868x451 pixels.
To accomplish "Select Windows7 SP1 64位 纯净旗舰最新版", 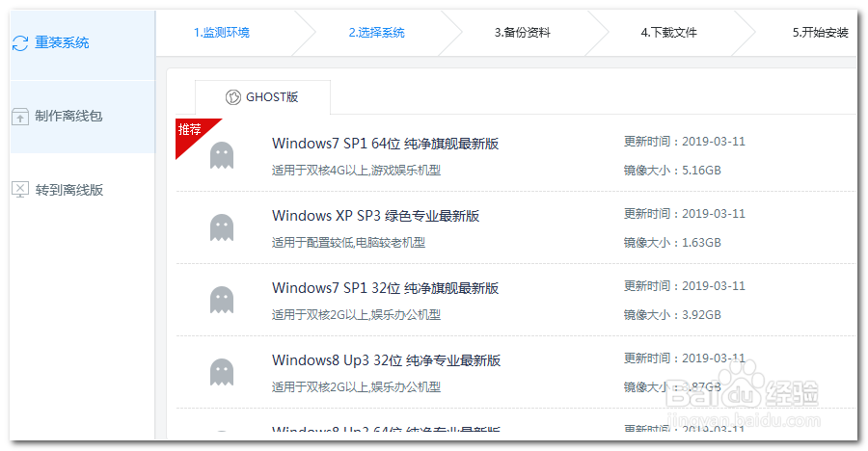I will (385, 144).
